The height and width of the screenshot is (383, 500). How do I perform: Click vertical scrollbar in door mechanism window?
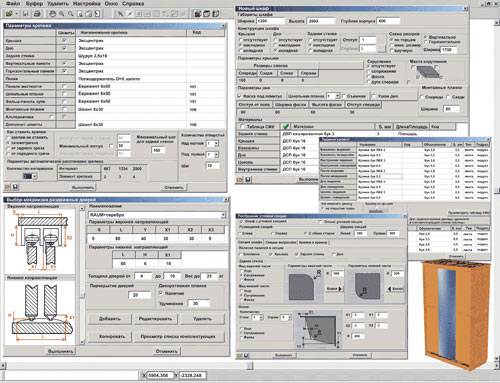[x=82, y=275]
